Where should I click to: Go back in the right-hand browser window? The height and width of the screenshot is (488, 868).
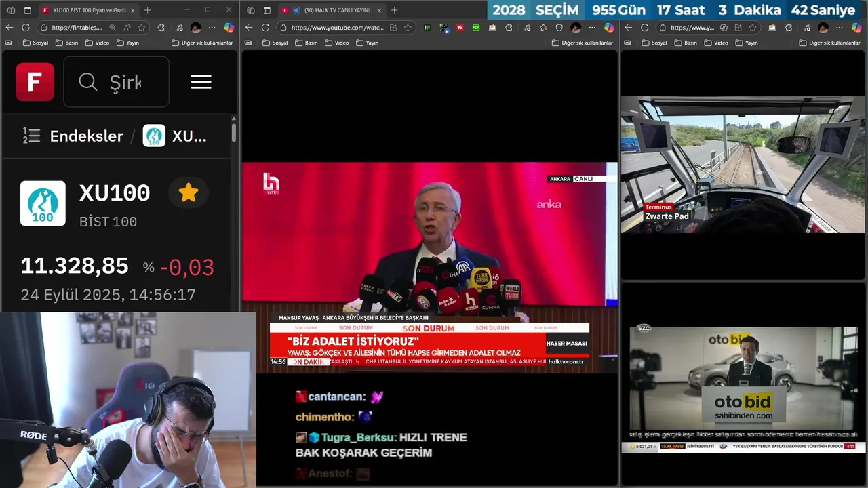629,28
